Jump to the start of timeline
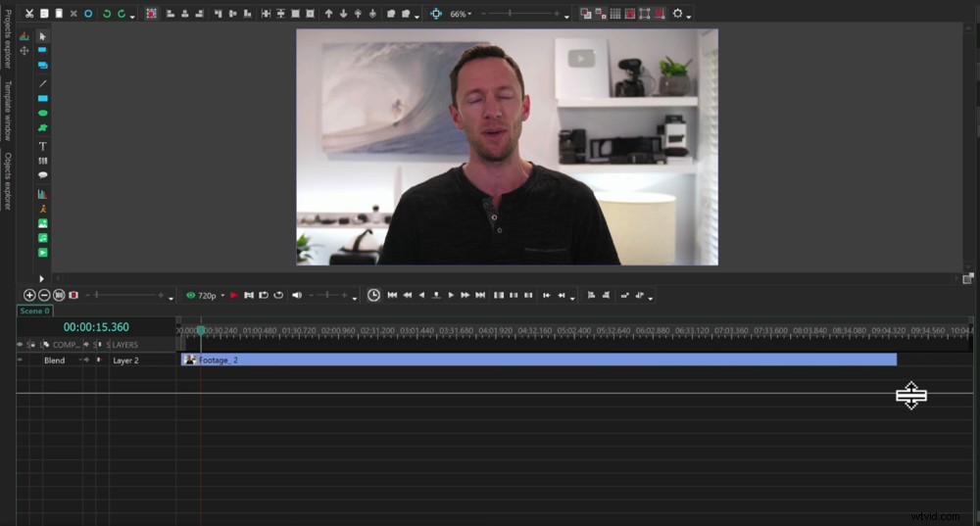 [392, 295]
